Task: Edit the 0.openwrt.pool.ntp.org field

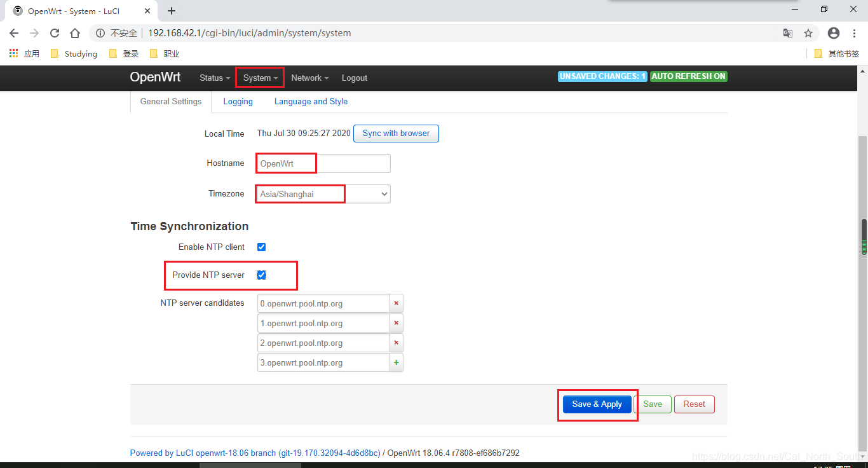Action: coord(323,304)
